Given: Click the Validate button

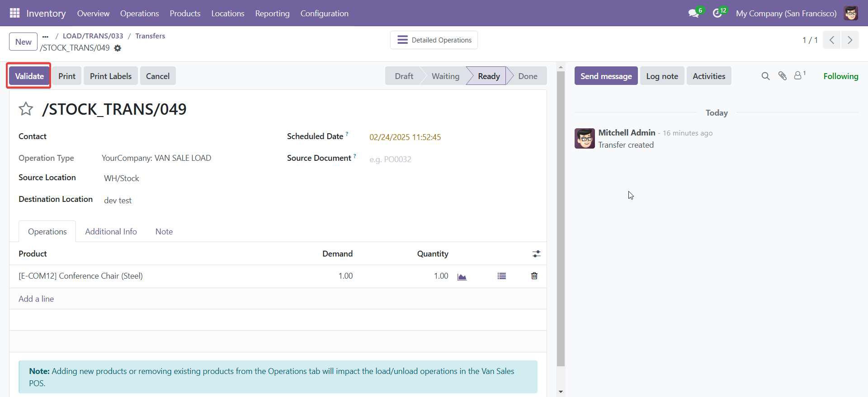Looking at the screenshot, I should [29, 76].
